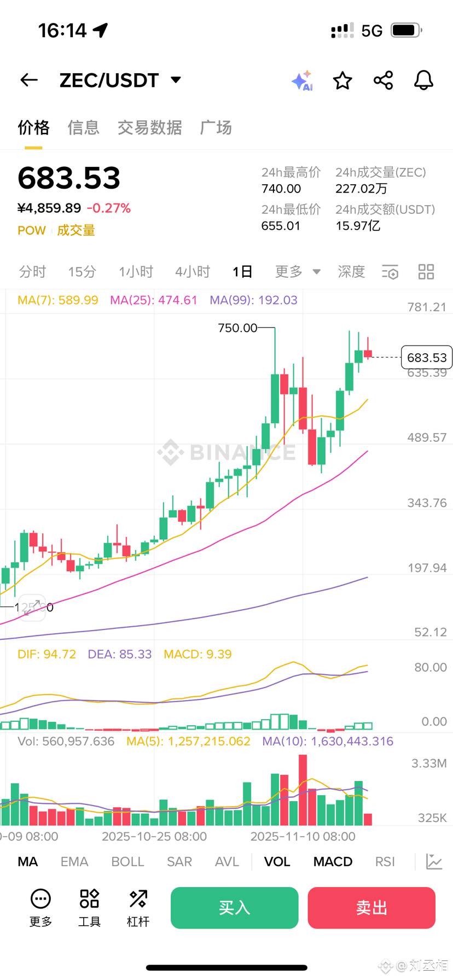Tap the back arrow icon

29,80
